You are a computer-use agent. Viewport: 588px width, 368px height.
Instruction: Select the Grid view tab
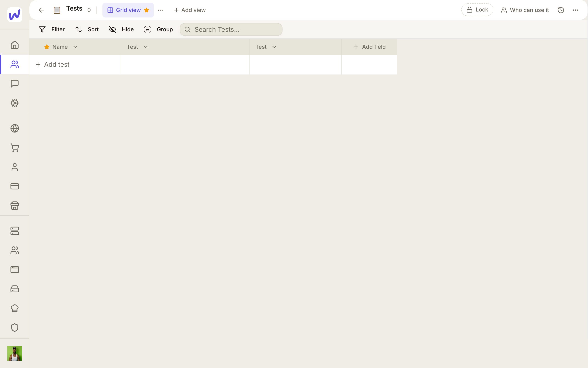click(128, 10)
